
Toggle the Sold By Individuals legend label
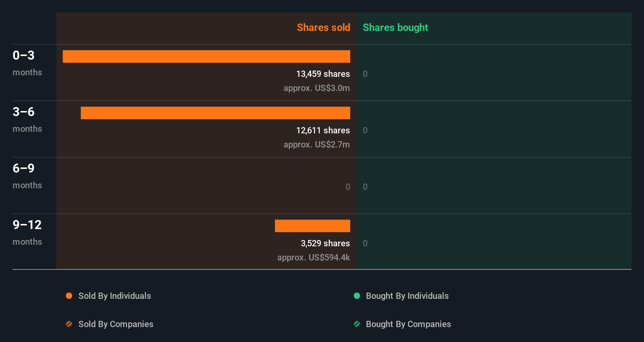click(x=115, y=296)
